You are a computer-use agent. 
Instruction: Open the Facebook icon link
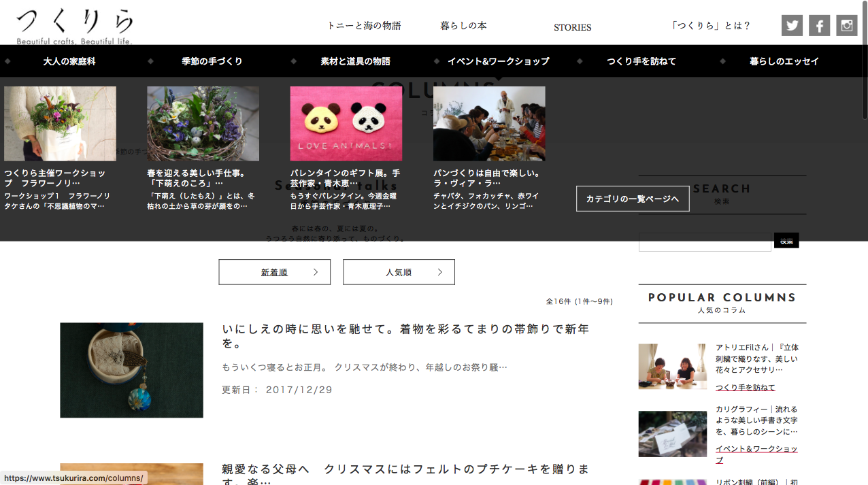(x=819, y=26)
